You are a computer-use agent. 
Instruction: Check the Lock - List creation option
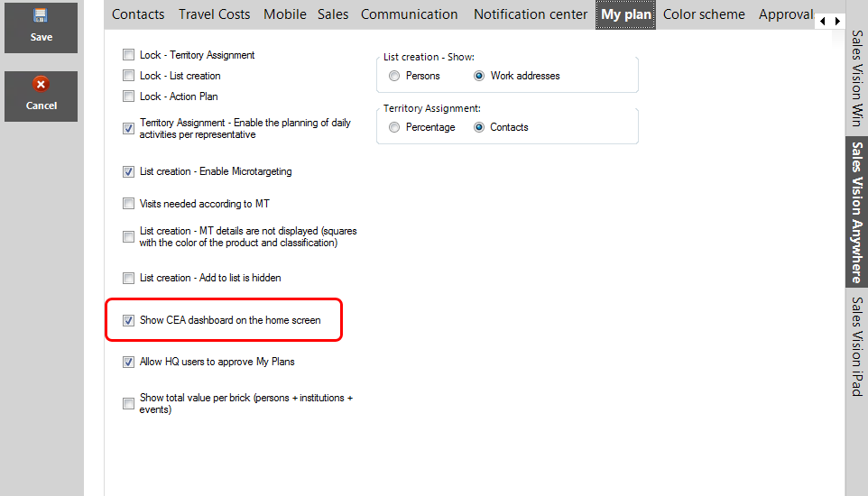click(128, 76)
